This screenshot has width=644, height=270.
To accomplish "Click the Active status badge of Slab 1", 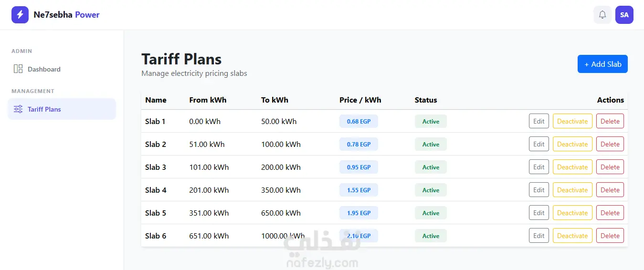I will 431,121.
